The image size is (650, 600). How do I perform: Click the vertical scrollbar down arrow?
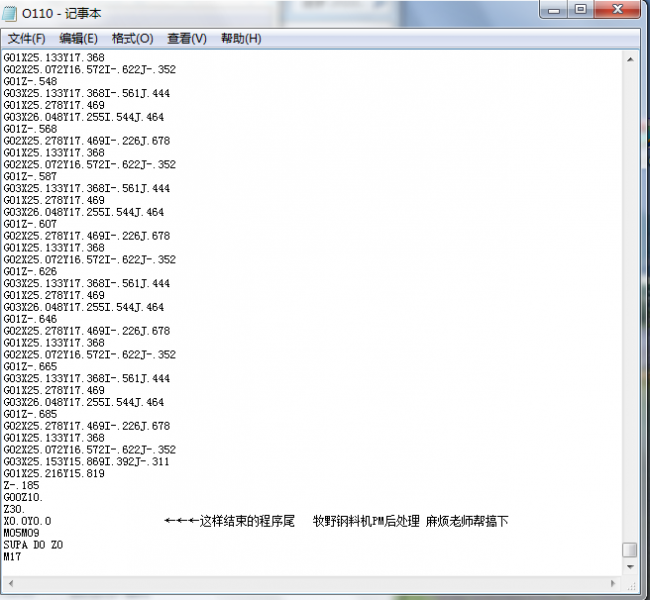(630, 567)
